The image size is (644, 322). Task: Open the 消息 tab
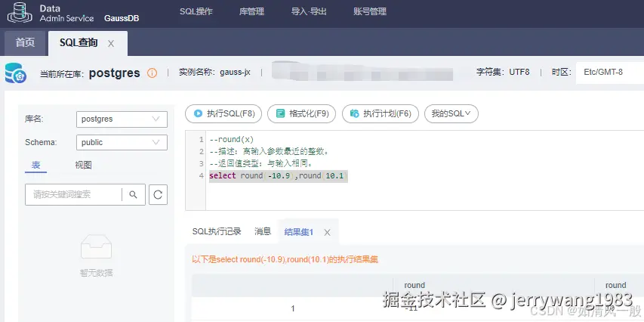[x=263, y=231]
